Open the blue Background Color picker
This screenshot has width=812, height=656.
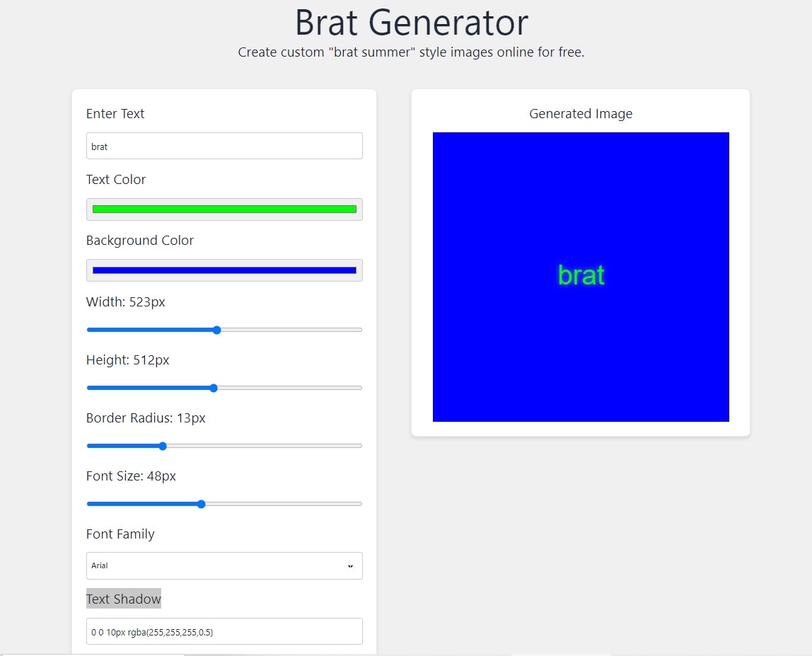point(224,270)
